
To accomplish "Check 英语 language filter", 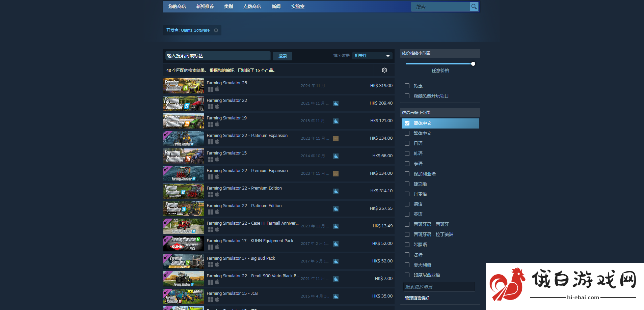I will tap(407, 214).
